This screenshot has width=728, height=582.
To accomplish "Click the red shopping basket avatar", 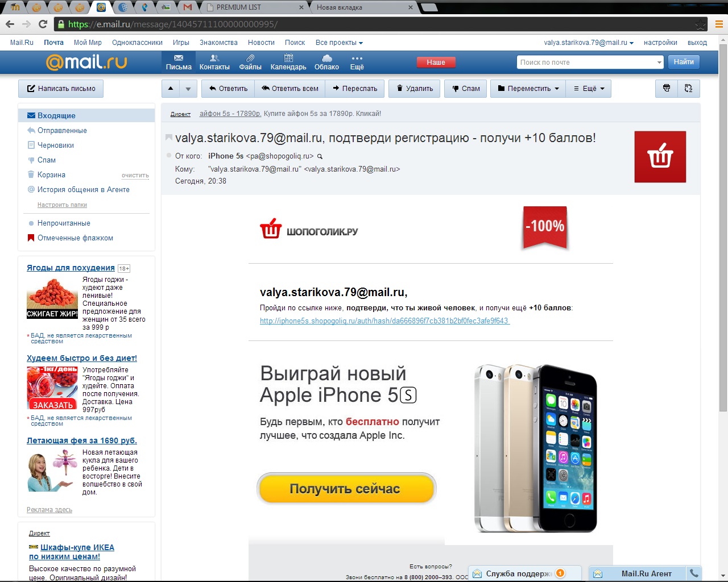I will (660, 156).
